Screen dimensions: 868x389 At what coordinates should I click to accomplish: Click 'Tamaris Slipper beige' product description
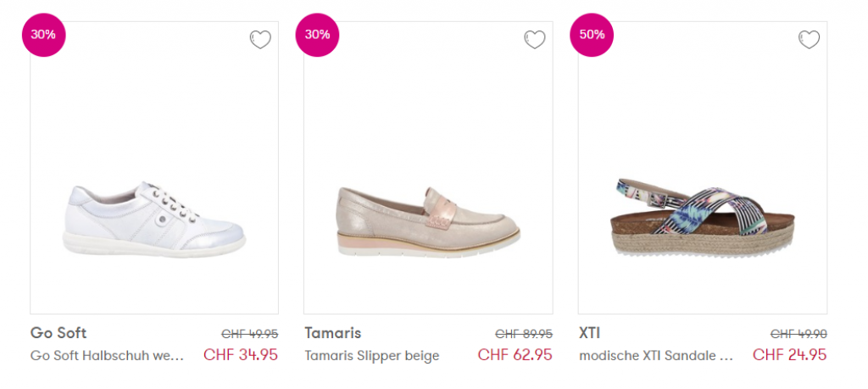[372, 356]
